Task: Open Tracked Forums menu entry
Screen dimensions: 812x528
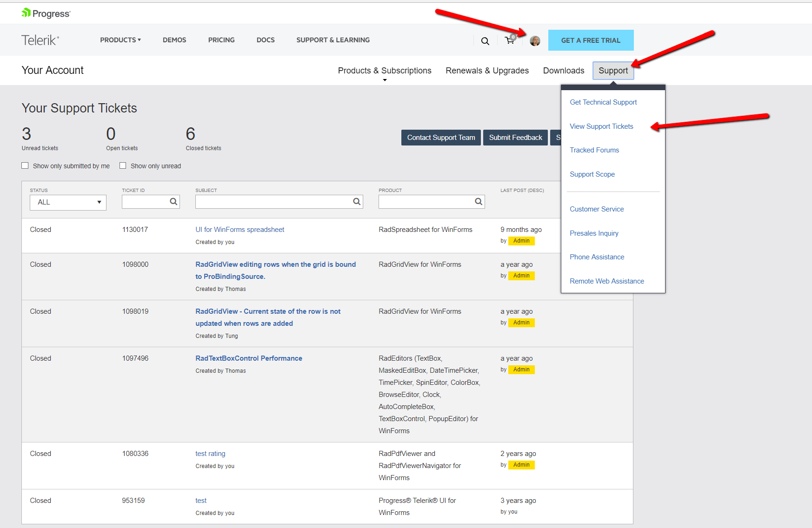Action: (594, 150)
